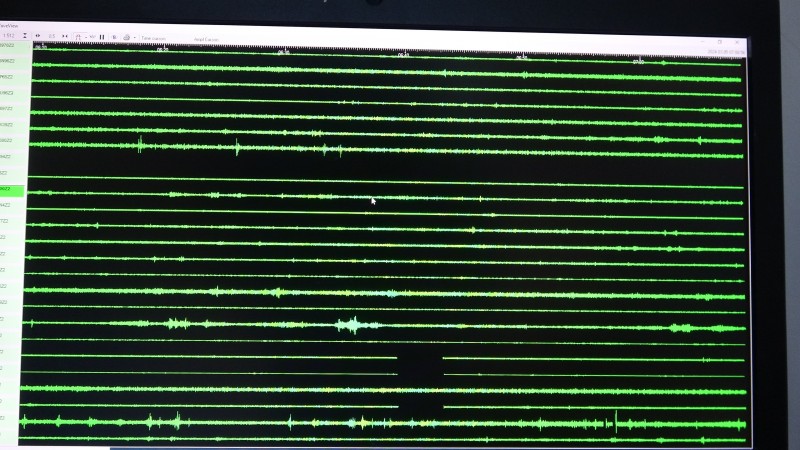Open the dropdown arrow beside filter icon

pos(86,37)
